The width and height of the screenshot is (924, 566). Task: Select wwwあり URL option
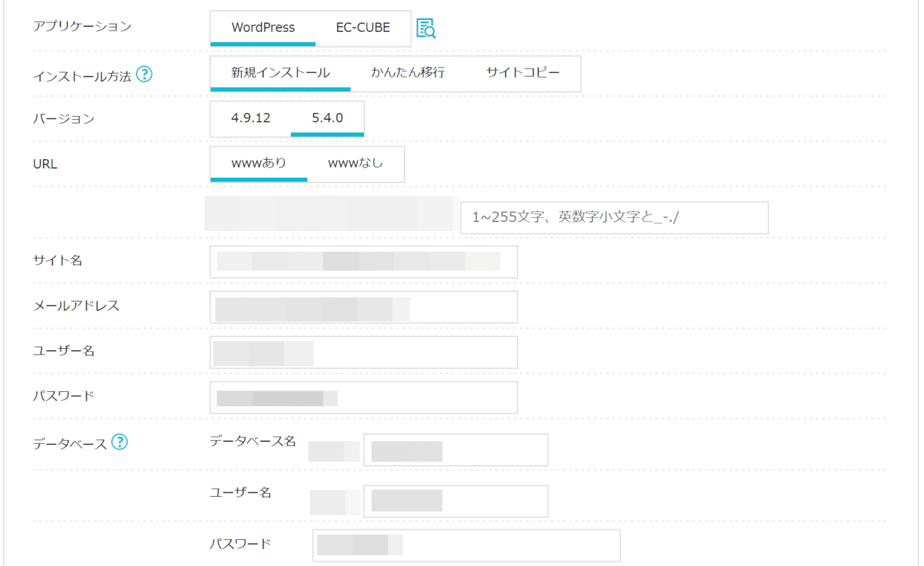point(258,164)
